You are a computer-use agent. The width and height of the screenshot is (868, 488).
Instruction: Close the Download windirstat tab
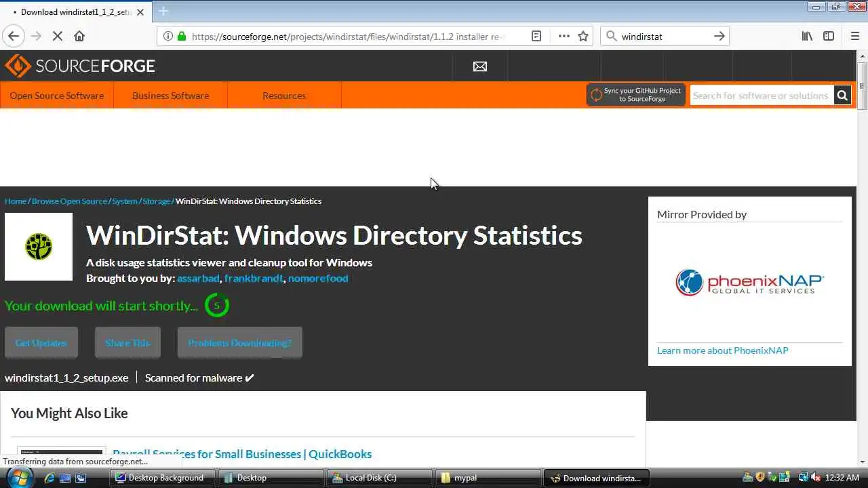[140, 12]
